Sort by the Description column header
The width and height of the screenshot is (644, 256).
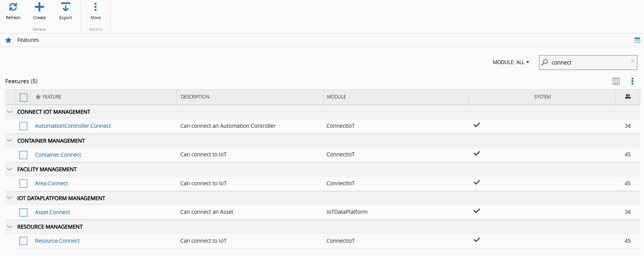click(x=195, y=97)
